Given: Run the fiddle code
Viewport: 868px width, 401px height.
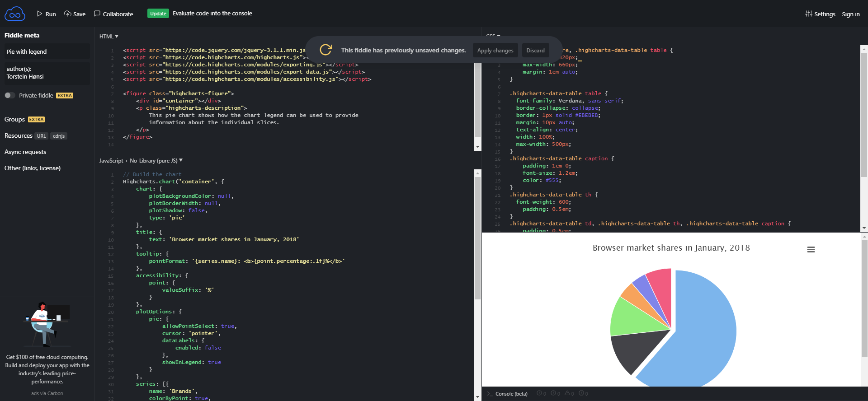Looking at the screenshot, I should pyautogui.click(x=46, y=14).
